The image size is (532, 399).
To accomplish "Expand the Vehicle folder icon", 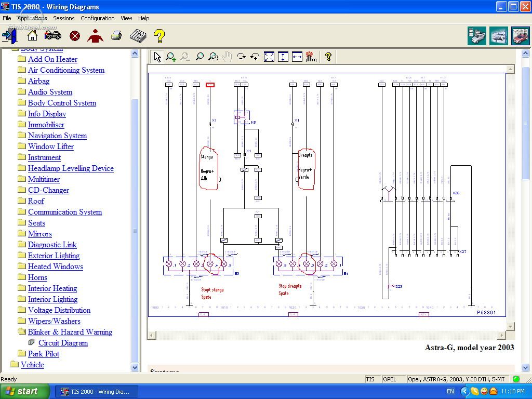I will 14,364.
